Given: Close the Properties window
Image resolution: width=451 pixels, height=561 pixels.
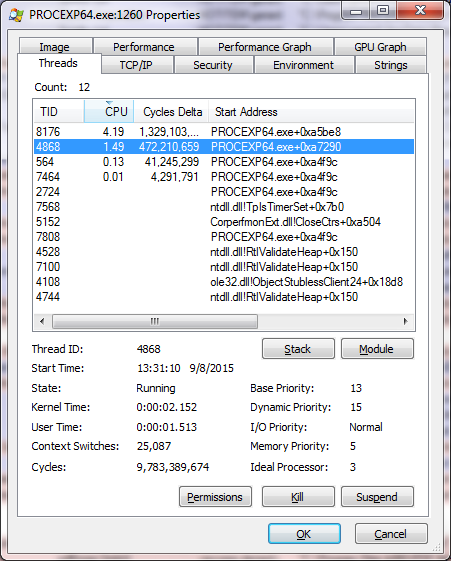Looking at the screenshot, I should [420, 11].
